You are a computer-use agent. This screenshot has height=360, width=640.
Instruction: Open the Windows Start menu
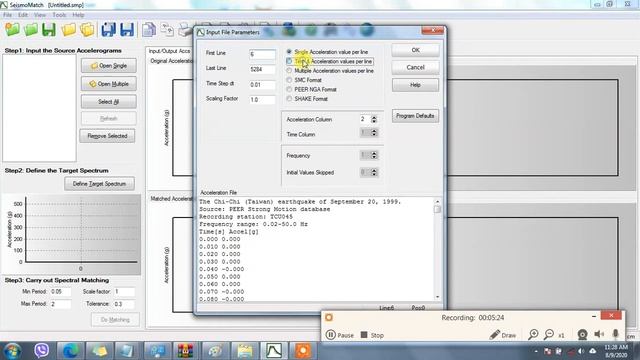(x=12, y=351)
